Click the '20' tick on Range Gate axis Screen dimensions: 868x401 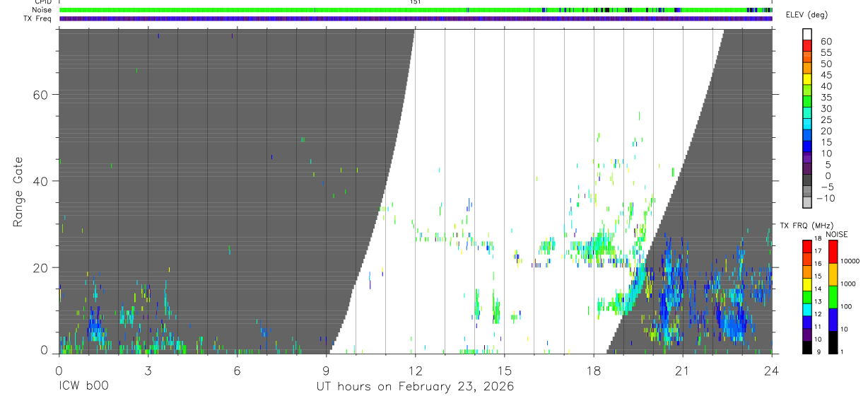[x=40, y=267]
